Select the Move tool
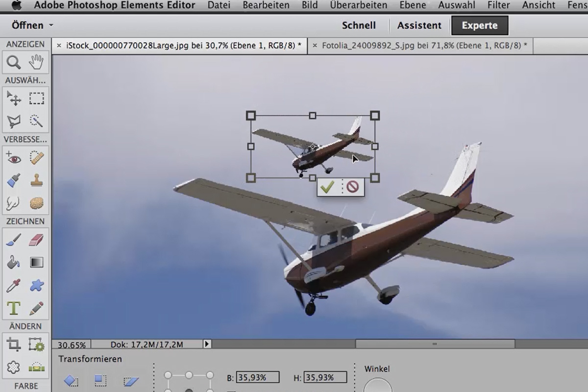Viewport: 588px width, 392px height. coord(14,98)
